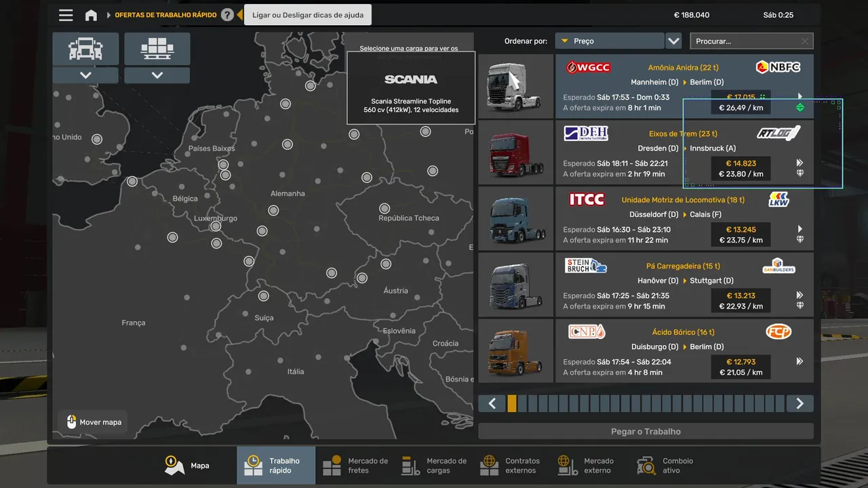Click the € 14.823 price box
The width and height of the screenshot is (868, 488).
(741, 169)
